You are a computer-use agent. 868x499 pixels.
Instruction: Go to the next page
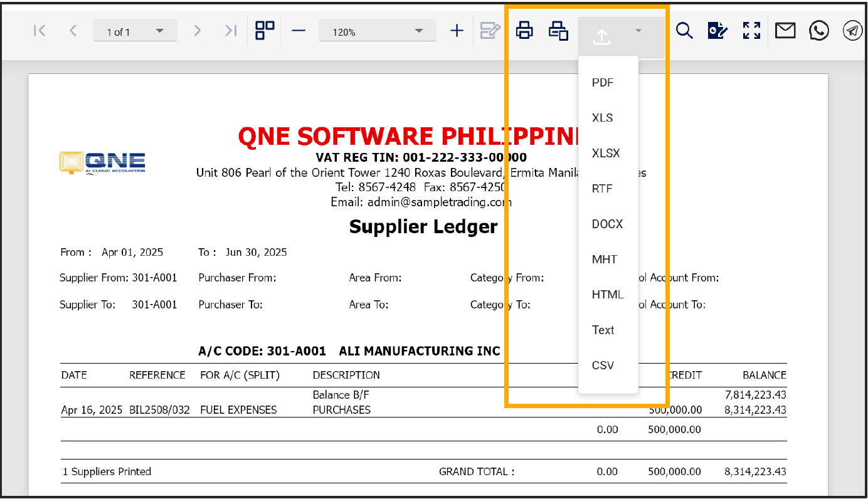[x=197, y=31]
